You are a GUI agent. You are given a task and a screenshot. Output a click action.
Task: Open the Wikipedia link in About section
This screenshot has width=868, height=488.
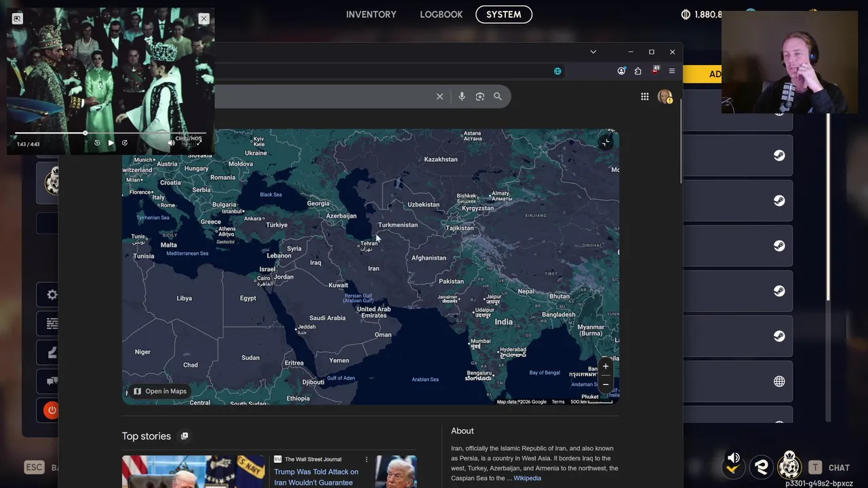(527, 479)
